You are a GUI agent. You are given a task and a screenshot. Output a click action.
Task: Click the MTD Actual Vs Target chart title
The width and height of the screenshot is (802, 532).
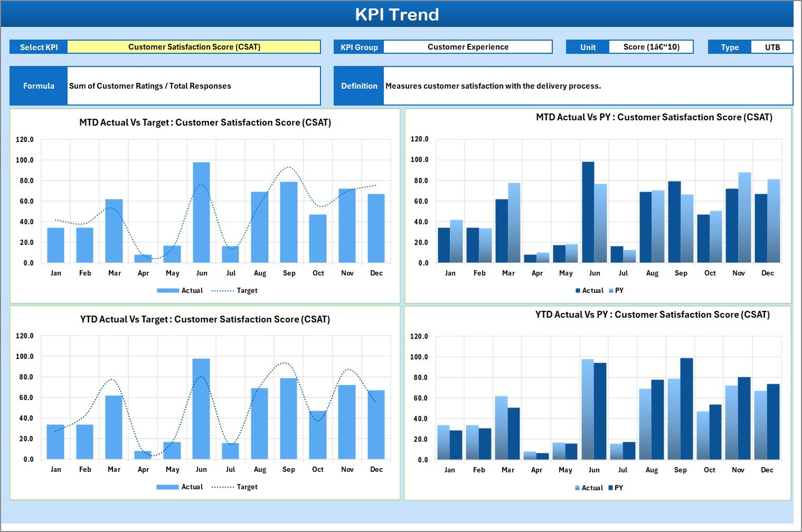tap(205, 122)
